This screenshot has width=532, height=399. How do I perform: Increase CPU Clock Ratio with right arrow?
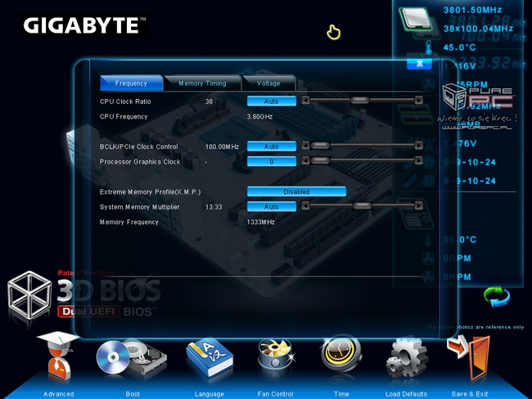[x=419, y=101]
